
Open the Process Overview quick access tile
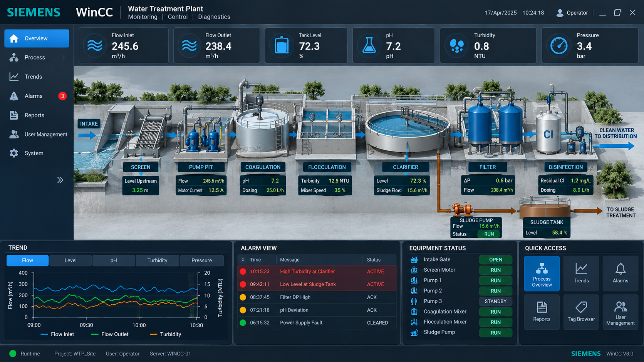tap(542, 274)
